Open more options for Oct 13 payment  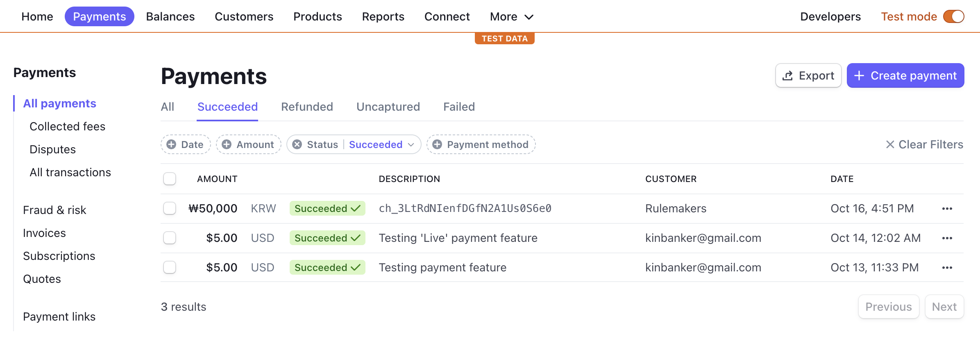tap(947, 268)
